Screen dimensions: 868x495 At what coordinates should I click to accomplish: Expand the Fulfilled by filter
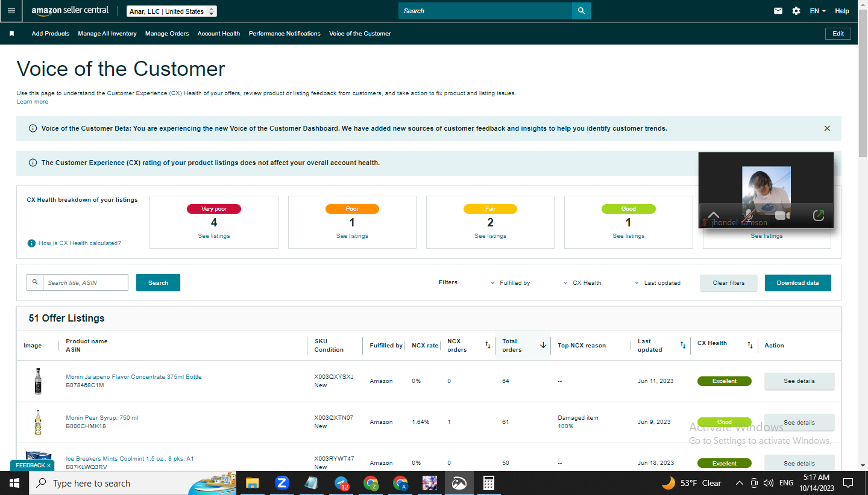[x=510, y=283]
